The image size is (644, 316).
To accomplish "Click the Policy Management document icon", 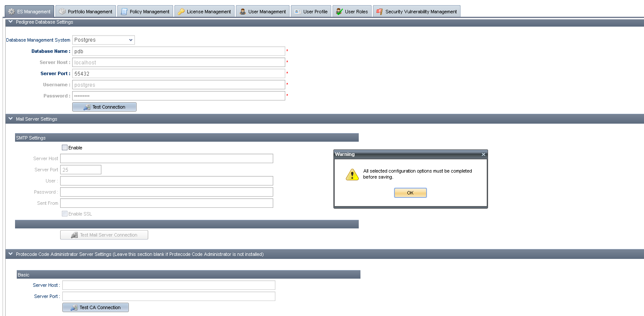I will tap(124, 12).
